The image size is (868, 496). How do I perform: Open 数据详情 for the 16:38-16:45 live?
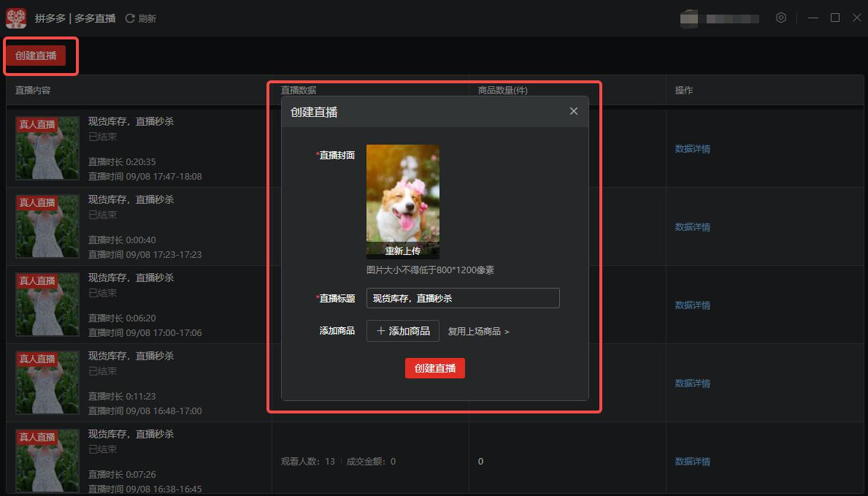pos(693,461)
